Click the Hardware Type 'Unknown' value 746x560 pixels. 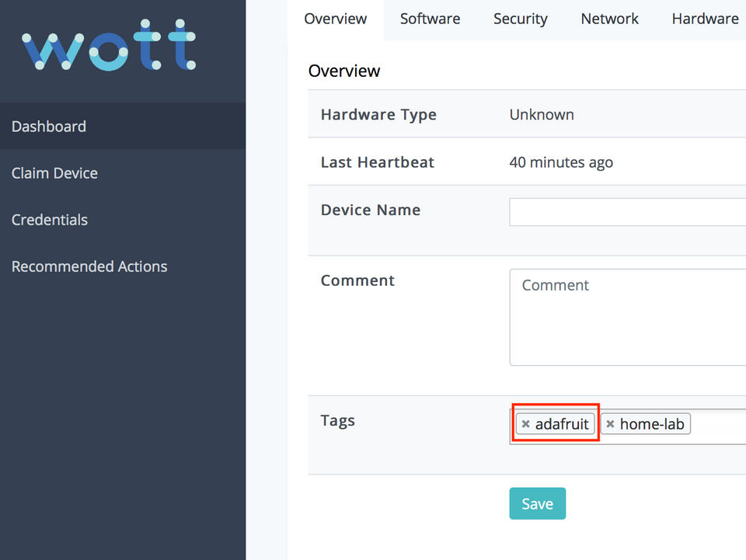coord(542,115)
